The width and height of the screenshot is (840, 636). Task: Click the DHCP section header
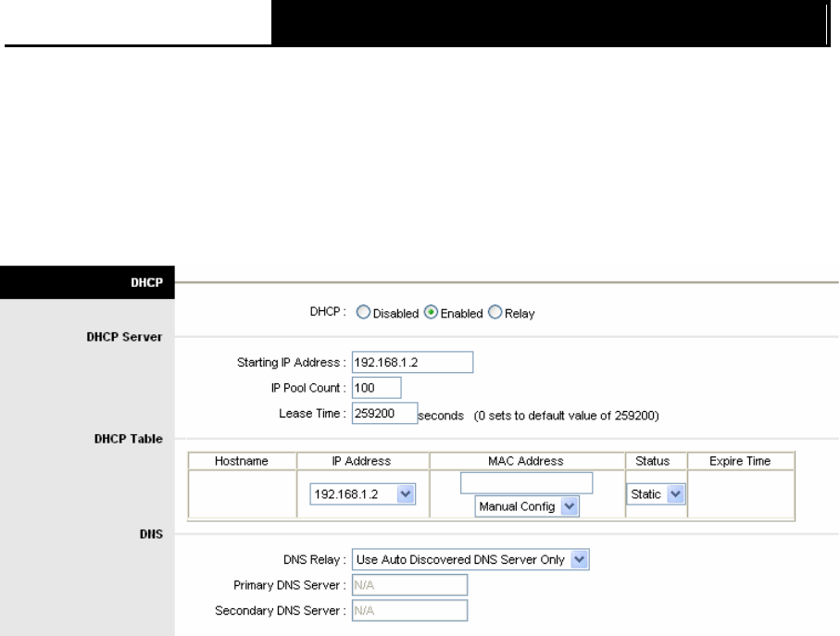coord(87,282)
